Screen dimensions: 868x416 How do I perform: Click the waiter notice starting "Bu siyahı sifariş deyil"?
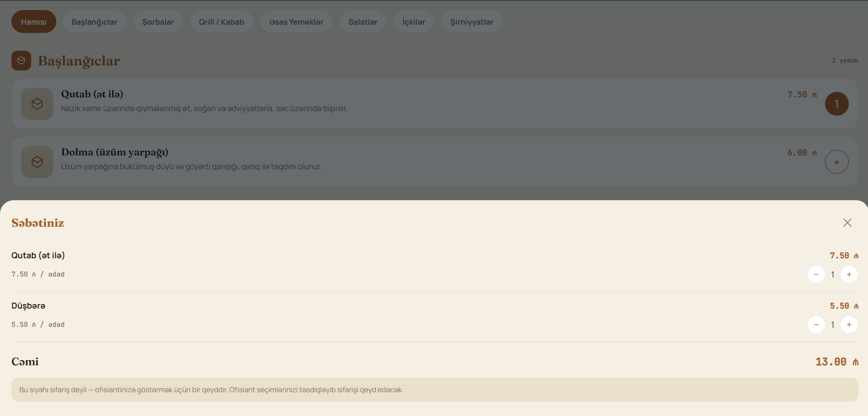point(435,390)
